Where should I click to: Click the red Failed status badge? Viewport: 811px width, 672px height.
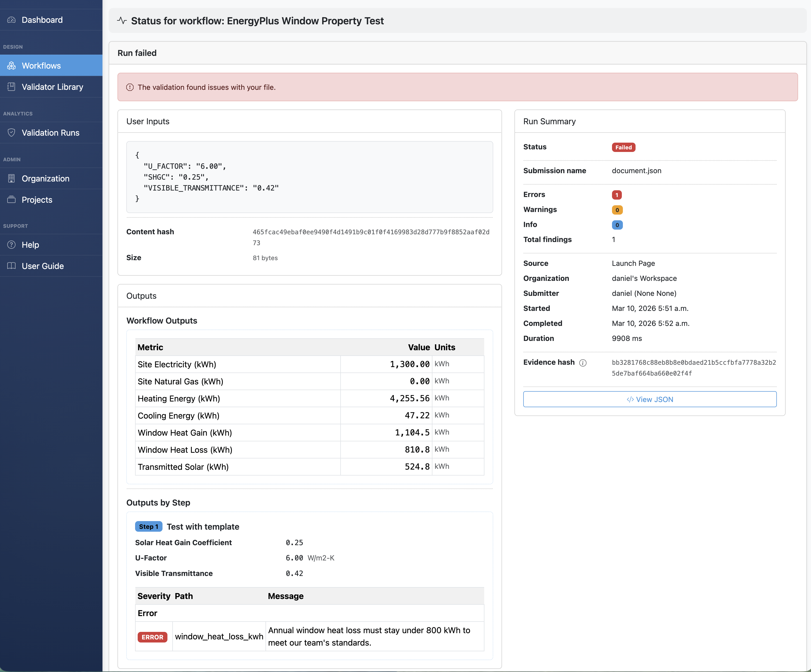tap(623, 147)
